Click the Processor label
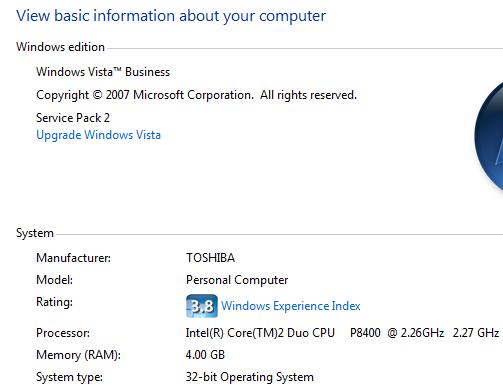This screenshot has height=392, width=503. click(63, 333)
